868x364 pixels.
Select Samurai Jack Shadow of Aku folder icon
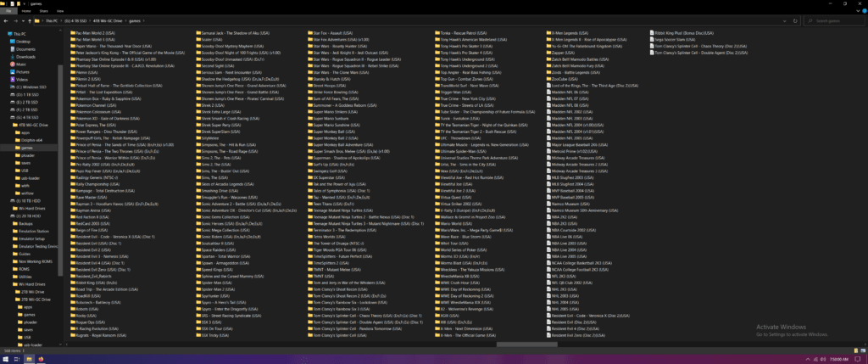(198, 33)
